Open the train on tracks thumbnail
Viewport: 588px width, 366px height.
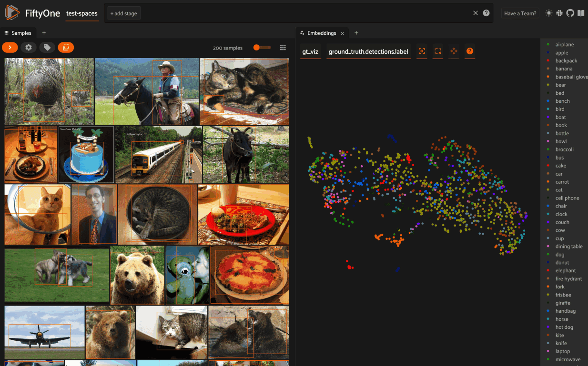pyautogui.click(x=159, y=155)
